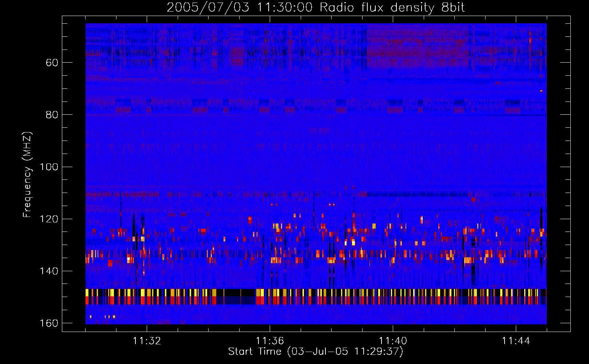Click the '160' frequency tick label

click(x=49, y=323)
